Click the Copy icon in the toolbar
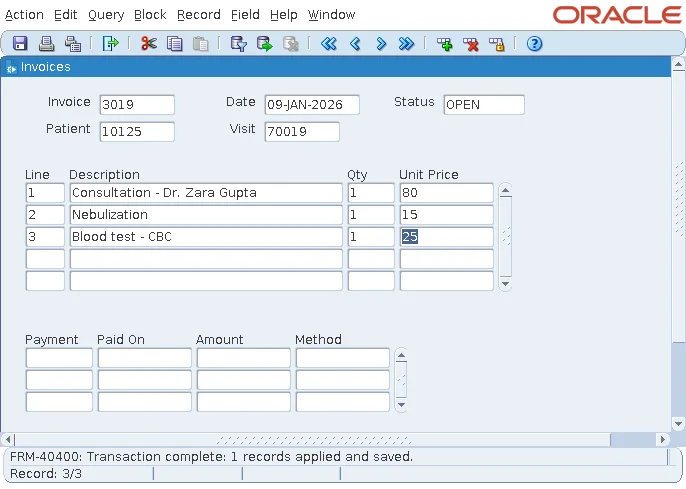 [175, 44]
